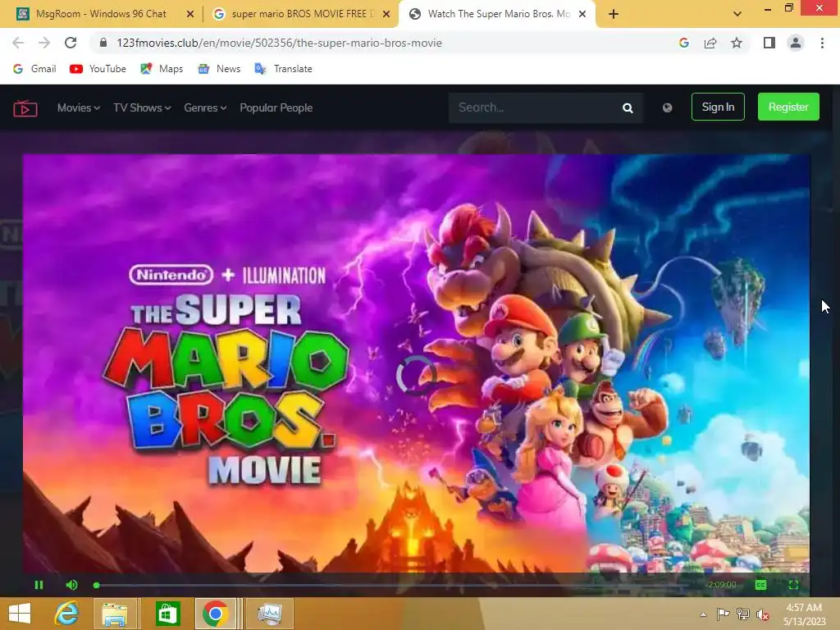Click the remaining time -2:09:00
This screenshot has width=840, height=630.
[722, 584]
